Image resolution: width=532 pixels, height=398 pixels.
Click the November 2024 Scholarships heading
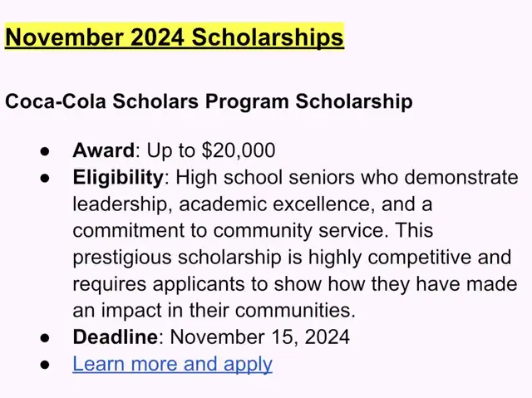pos(175,37)
